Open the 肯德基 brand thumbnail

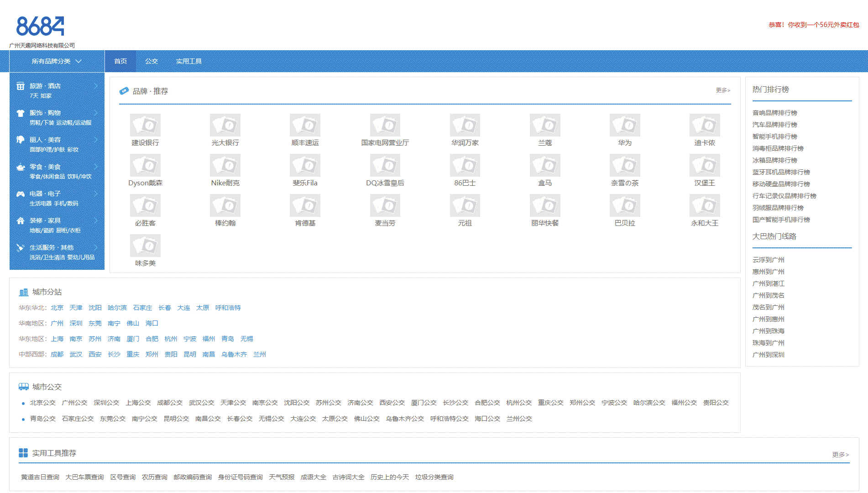[305, 205]
